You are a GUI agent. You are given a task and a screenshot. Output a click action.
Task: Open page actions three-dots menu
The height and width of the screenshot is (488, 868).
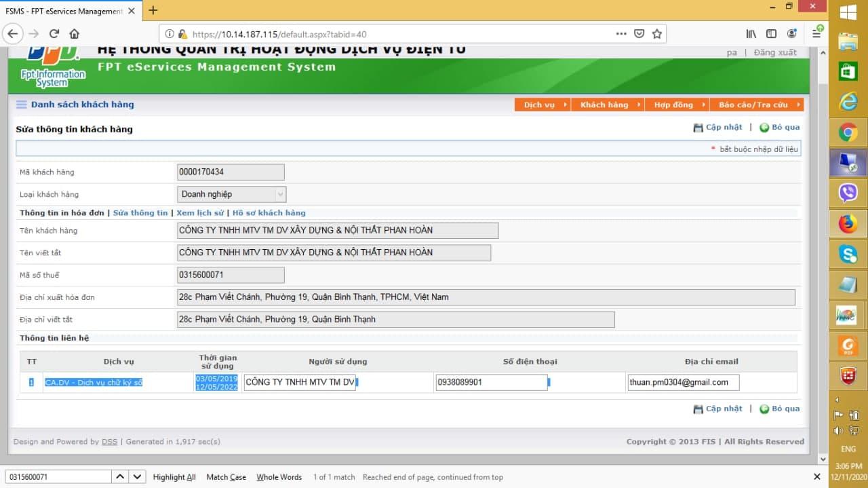[x=621, y=33]
